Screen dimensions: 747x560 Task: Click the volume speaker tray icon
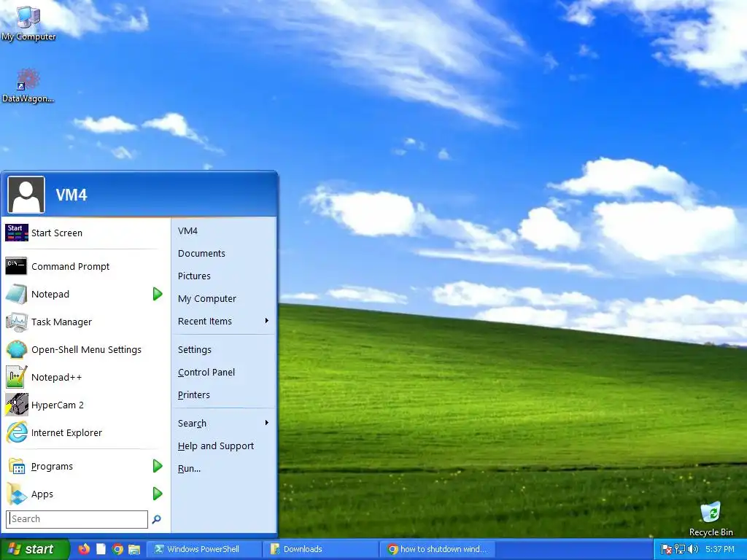(693, 550)
